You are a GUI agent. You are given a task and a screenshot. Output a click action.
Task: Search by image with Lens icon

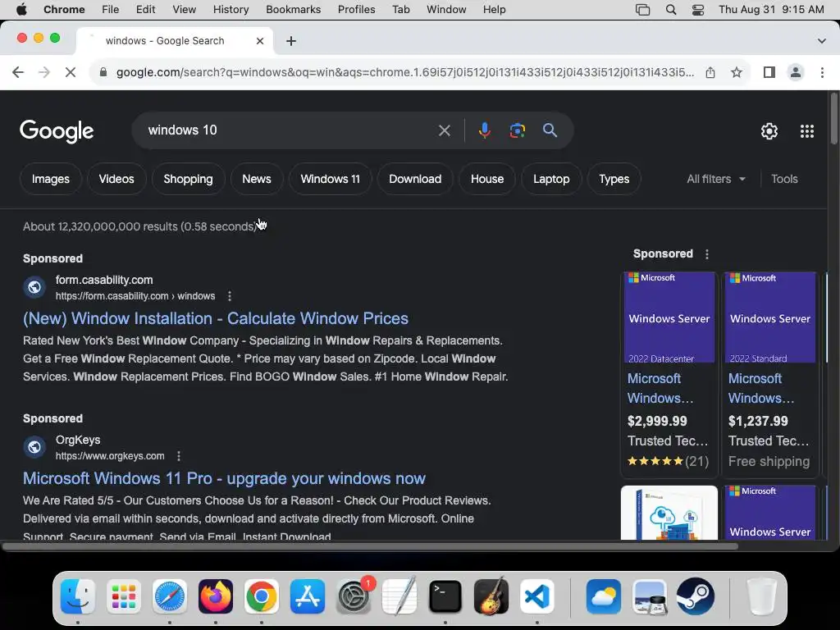[517, 130]
